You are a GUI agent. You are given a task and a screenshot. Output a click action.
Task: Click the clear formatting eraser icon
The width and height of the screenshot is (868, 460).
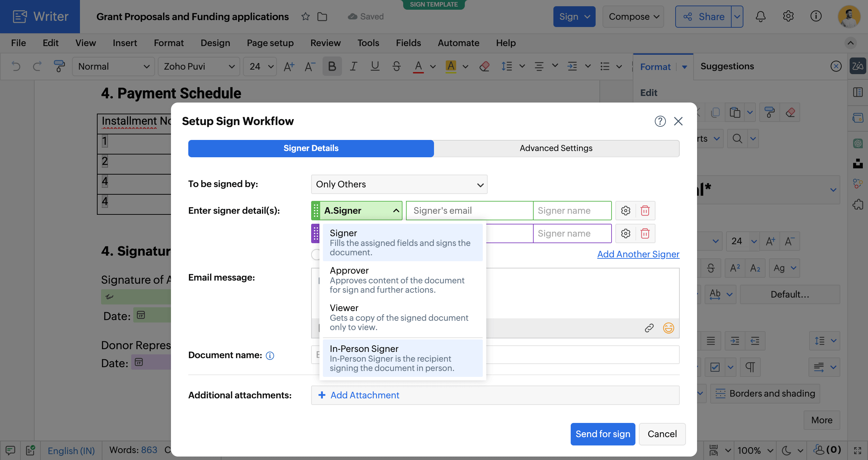coord(484,66)
